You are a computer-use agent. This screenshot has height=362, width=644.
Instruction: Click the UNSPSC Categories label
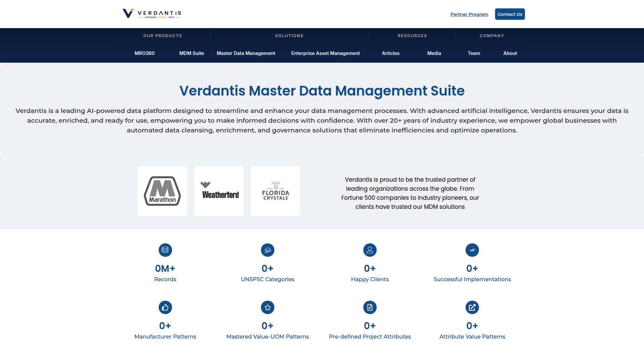[x=268, y=279]
